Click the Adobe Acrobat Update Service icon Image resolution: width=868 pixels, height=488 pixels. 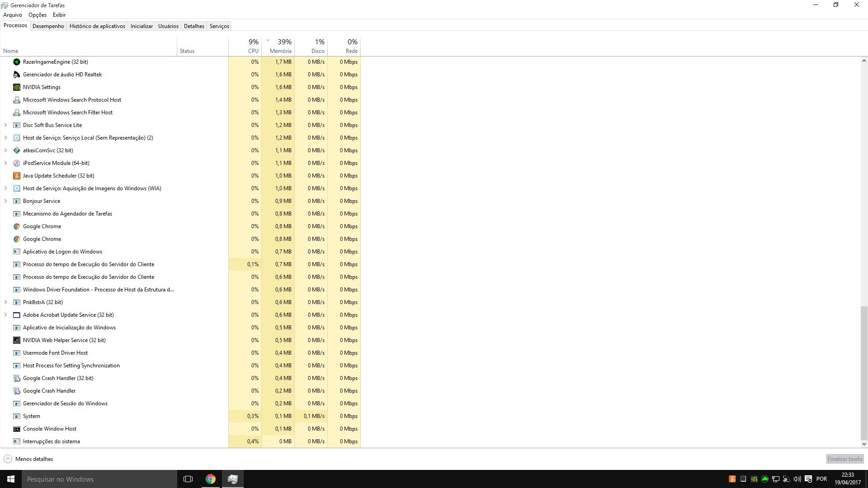pyautogui.click(x=17, y=315)
